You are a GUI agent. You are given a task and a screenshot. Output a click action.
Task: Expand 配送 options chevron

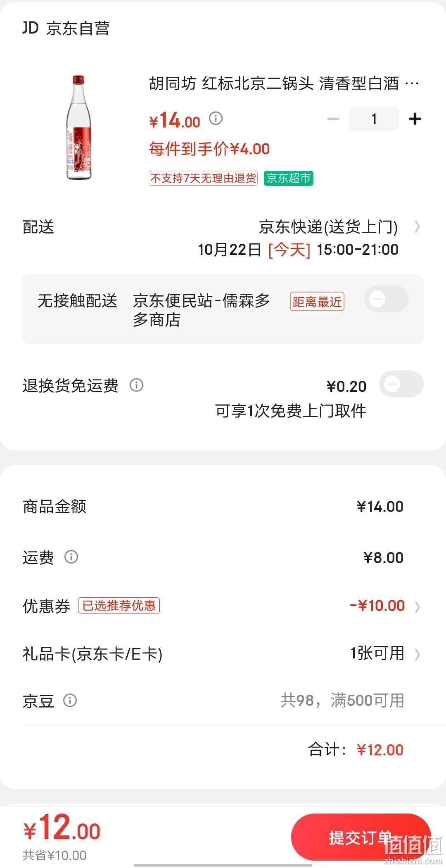point(417,226)
